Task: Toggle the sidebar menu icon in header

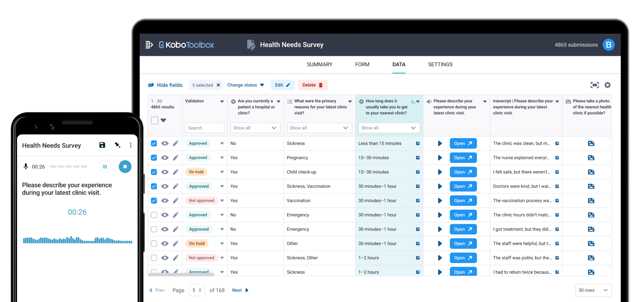Action: pyautogui.click(x=149, y=45)
